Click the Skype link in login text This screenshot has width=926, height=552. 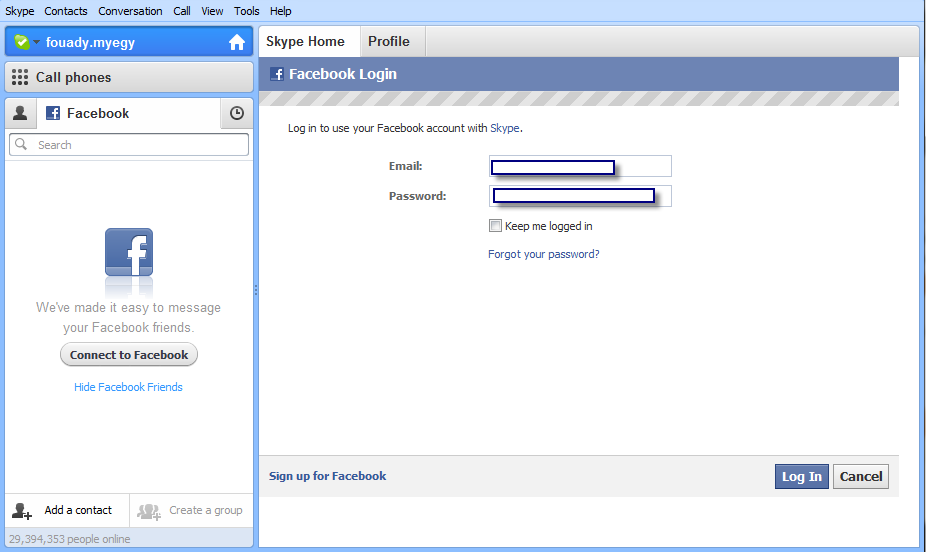click(505, 128)
